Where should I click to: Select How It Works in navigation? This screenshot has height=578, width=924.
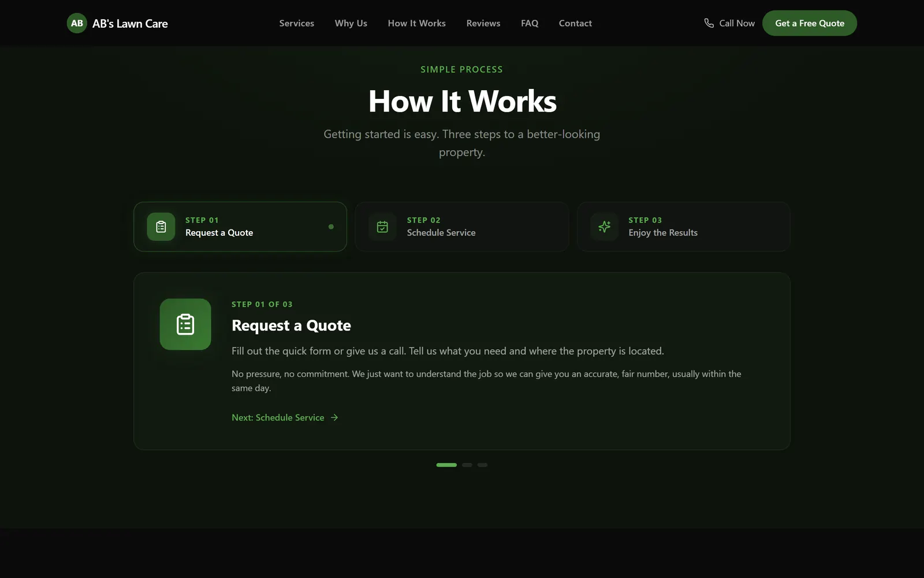click(x=417, y=23)
